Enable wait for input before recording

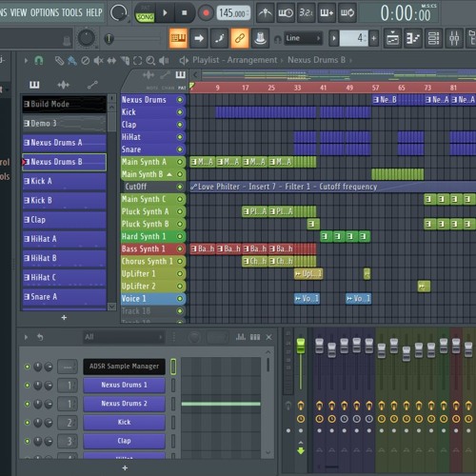pos(286,13)
